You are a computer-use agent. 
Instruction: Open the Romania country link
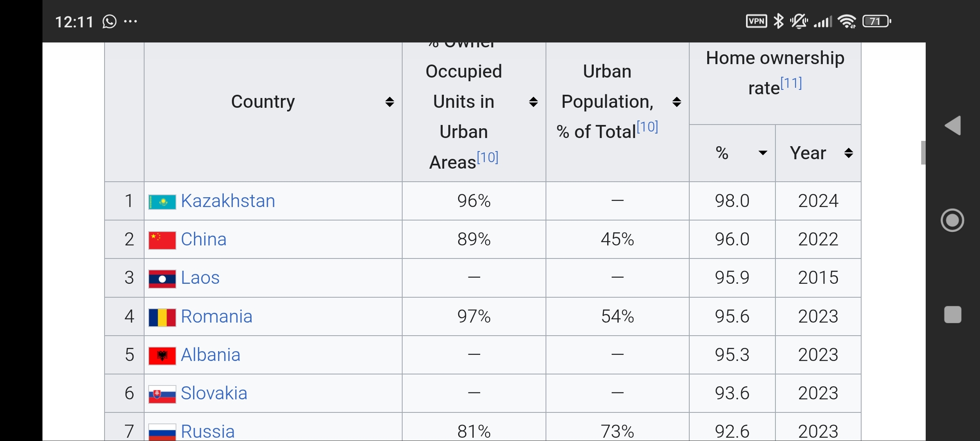tap(216, 316)
